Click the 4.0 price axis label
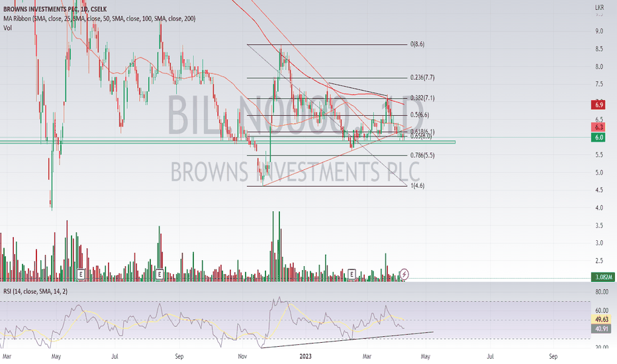 [599, 208]
